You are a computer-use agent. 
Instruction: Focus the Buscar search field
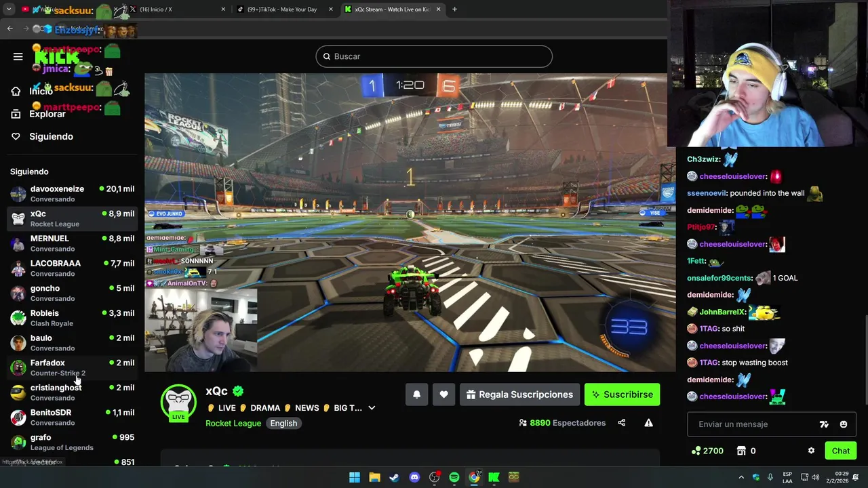434,56
